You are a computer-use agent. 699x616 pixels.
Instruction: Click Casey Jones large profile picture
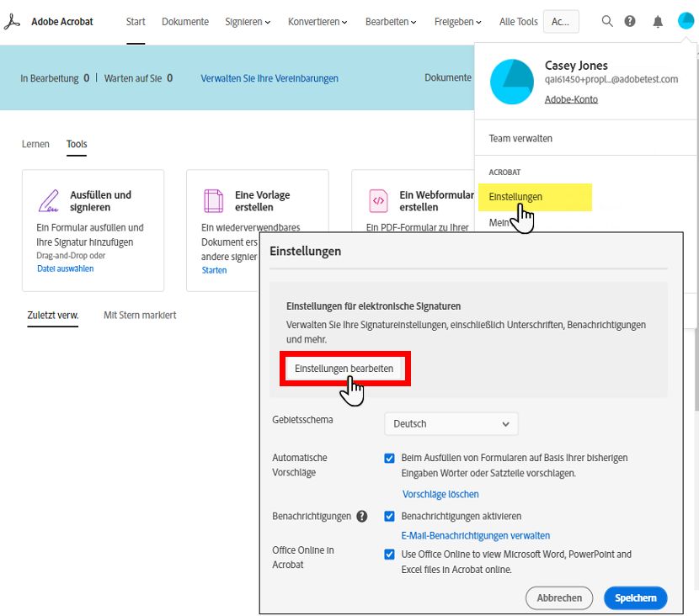coord(512,82)
